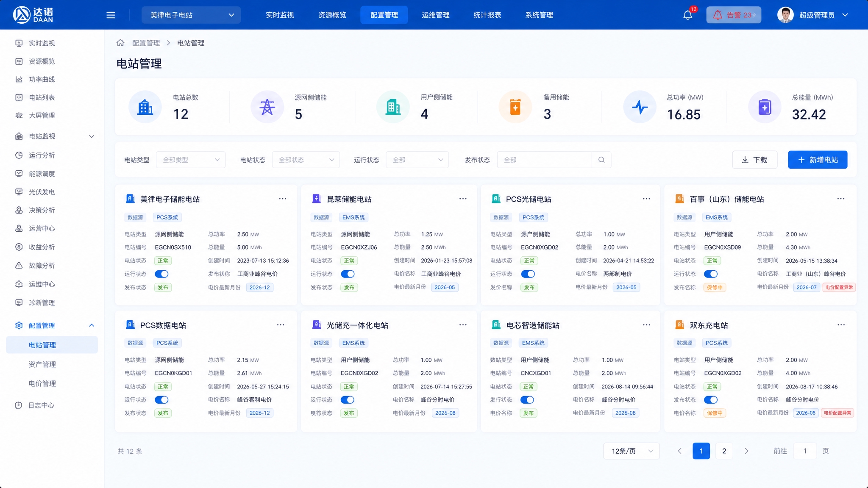Click the 故障分析 warning icon in sidebar
Screen dimensions: 868x488
(x=19, y=266)
